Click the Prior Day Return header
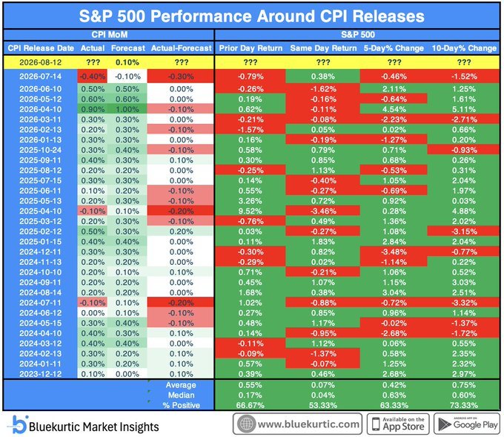 point(251,48)
